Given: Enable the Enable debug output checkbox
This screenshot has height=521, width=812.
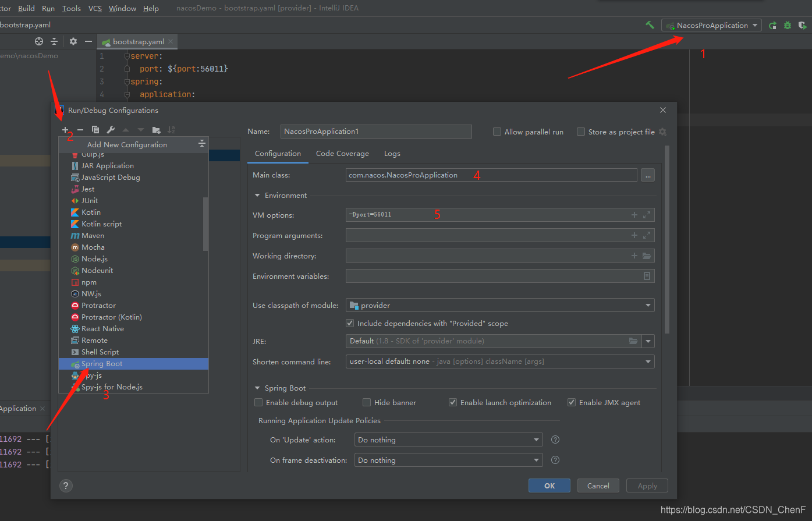Looking at the screenshot, I should 258,402.
